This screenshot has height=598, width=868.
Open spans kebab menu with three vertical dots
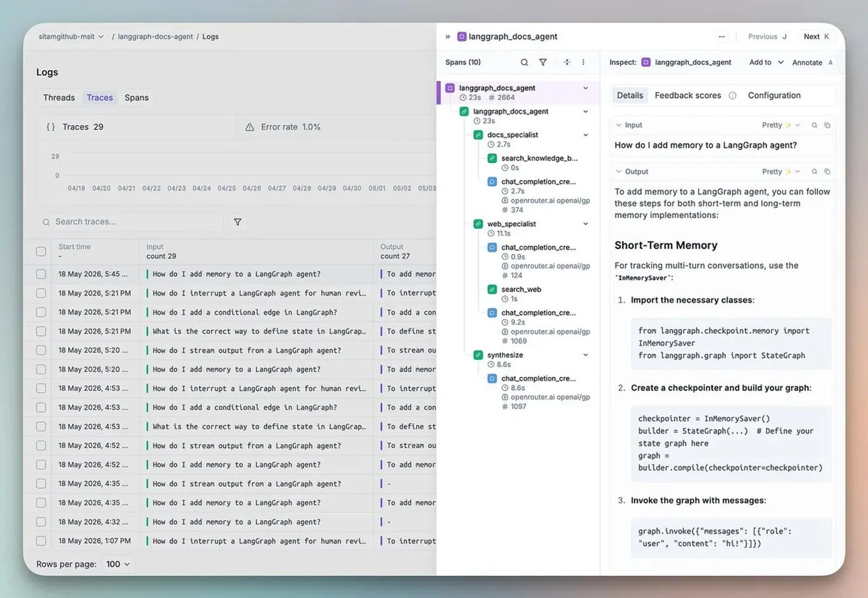point(583,62)
